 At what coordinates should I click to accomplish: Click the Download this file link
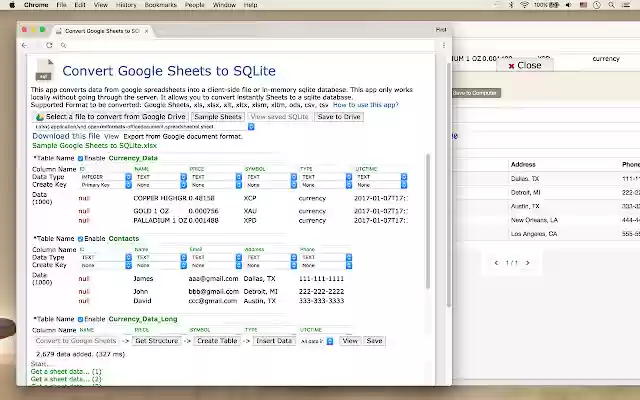coord(66,136)
